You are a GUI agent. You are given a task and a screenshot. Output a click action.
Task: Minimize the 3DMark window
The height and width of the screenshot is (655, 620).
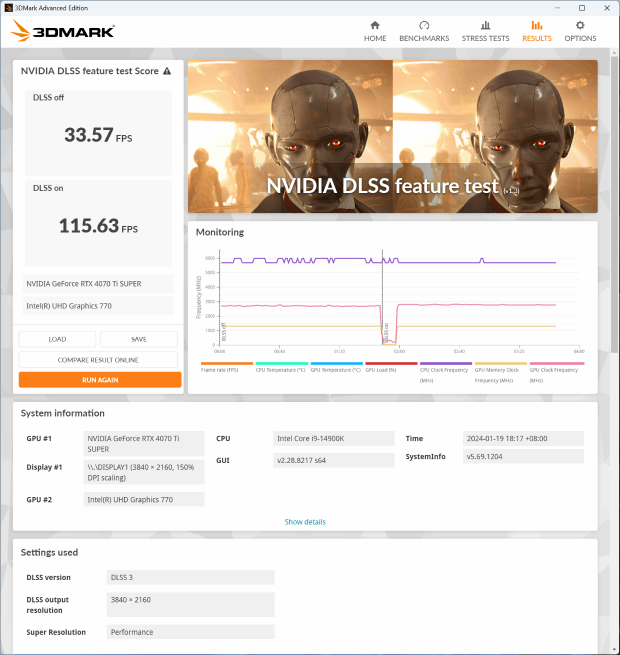pyautogui.click(x=557, y=8)
